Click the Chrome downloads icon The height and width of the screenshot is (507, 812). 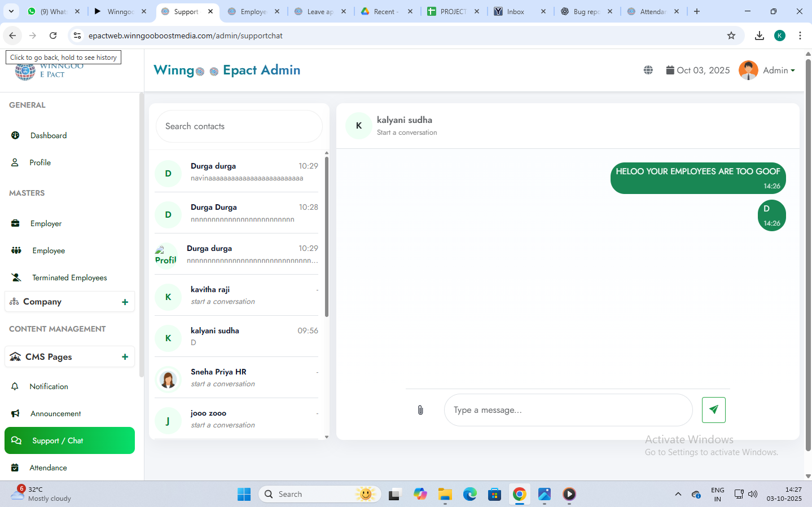pyautogui.click(x=760, y=36)
